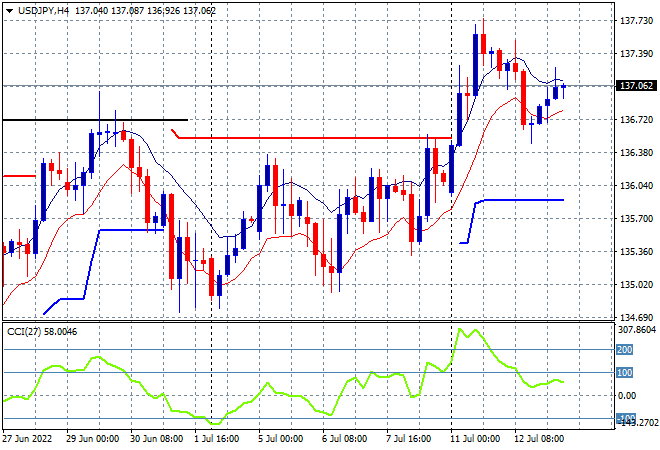The width and height of the screenshot is (660, 450).
Task: Click the 29 Jun 00:00 time label
Action: click(92, 439)
